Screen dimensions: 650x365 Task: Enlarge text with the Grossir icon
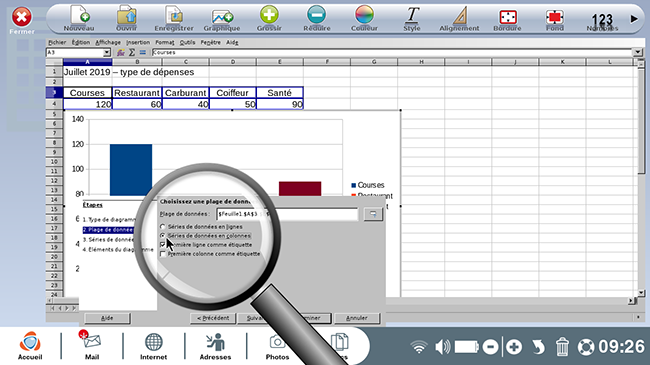(x=269, y=19)
